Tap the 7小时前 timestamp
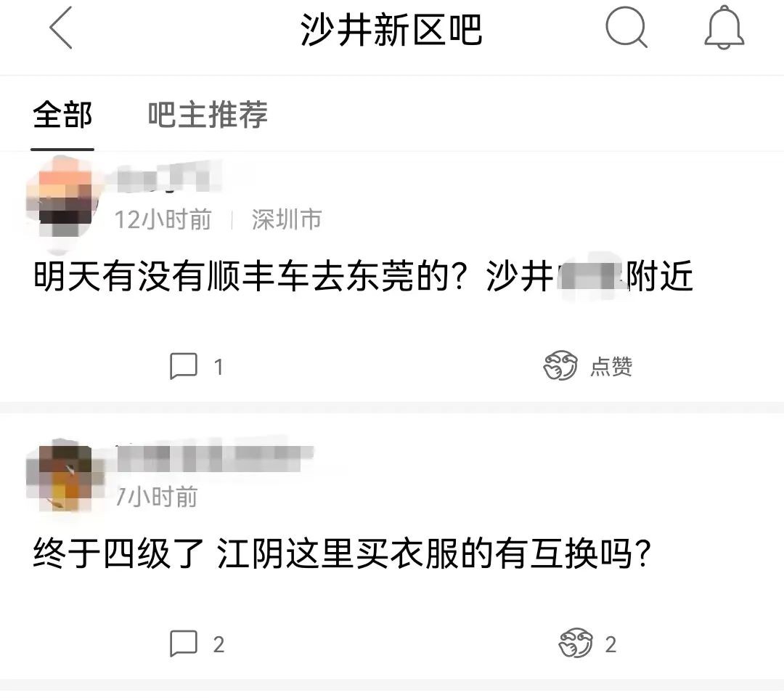Screen dimensions: 784x698 coord(156,497)
